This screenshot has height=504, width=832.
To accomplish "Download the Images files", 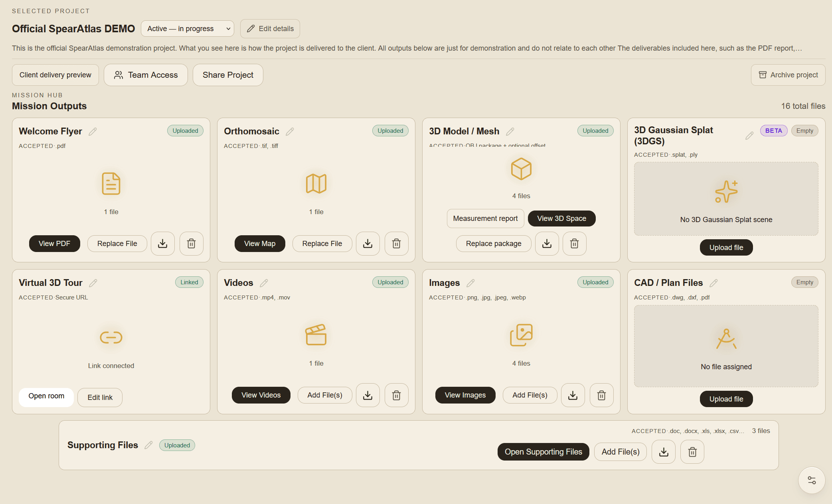I will tap(573, 395).
